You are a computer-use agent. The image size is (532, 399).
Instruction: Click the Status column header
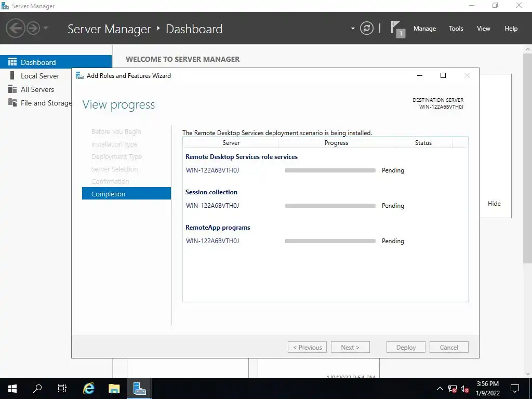pos(423,143)
